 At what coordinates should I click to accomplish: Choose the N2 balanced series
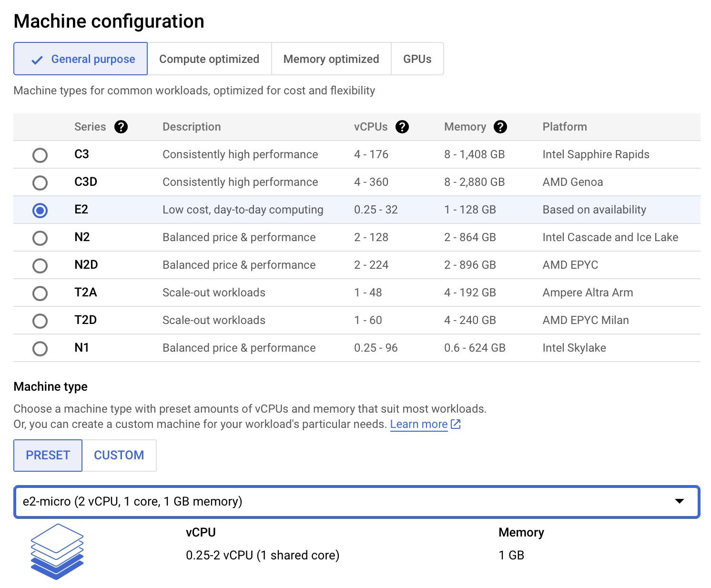coord(40,238)
